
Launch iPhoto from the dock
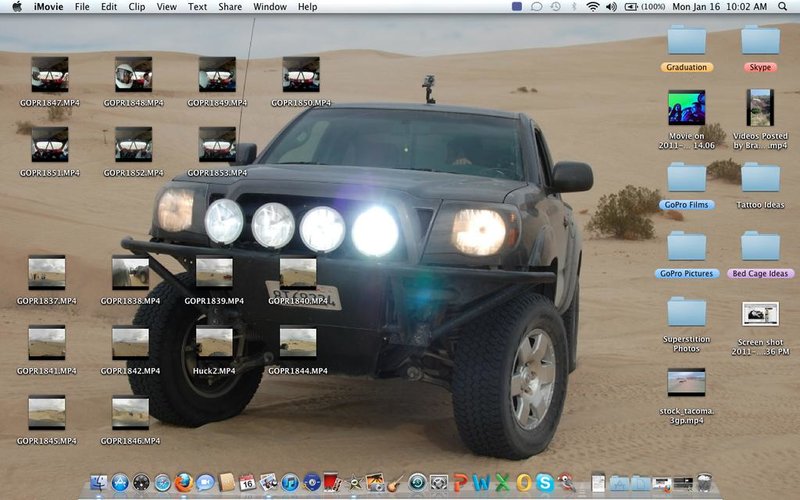click(x=269, y=482)
